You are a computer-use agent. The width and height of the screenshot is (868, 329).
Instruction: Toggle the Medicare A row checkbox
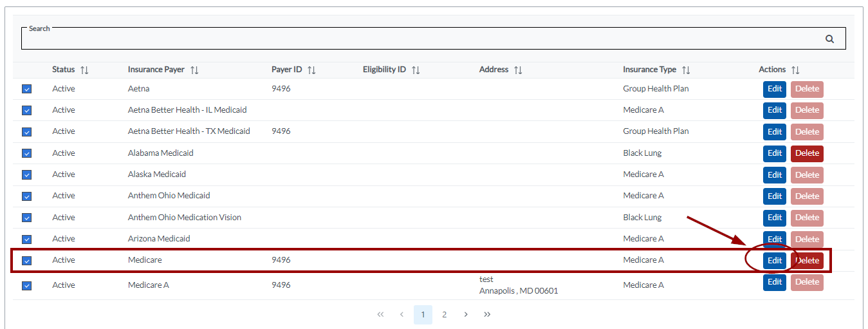(x=27, y=285)
